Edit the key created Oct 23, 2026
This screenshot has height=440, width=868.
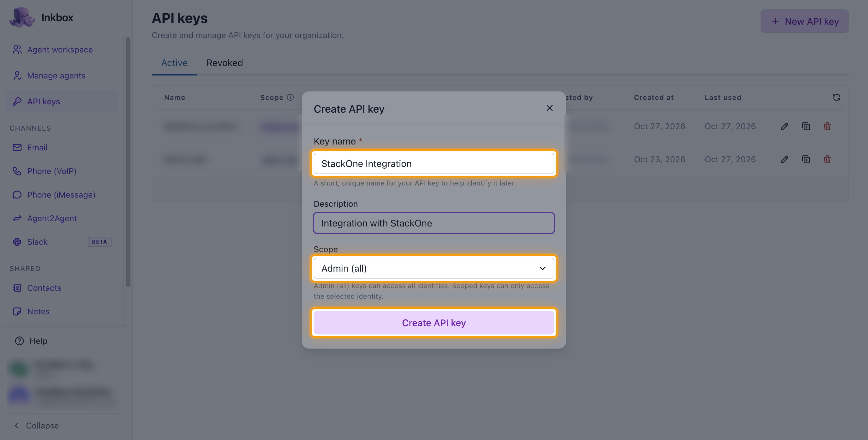pos(785,159)
